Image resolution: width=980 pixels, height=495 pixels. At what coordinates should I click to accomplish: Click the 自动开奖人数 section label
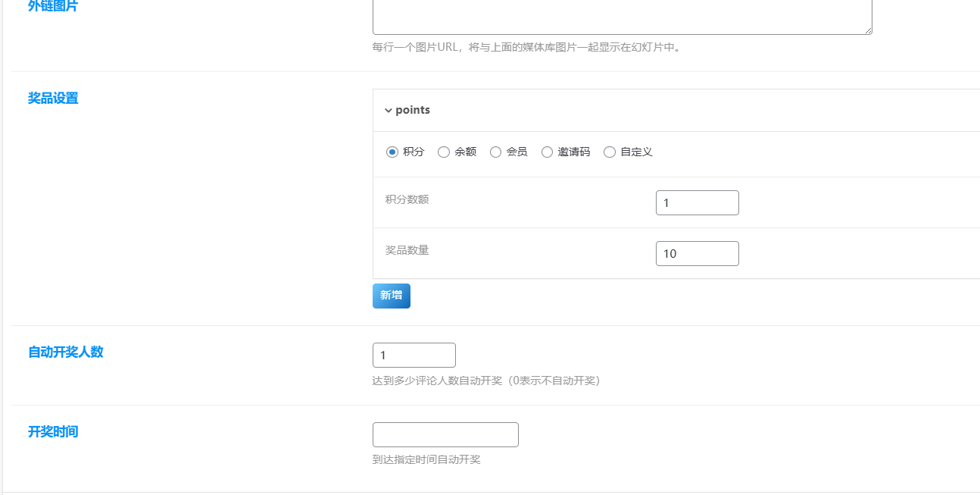click(65, 352)
